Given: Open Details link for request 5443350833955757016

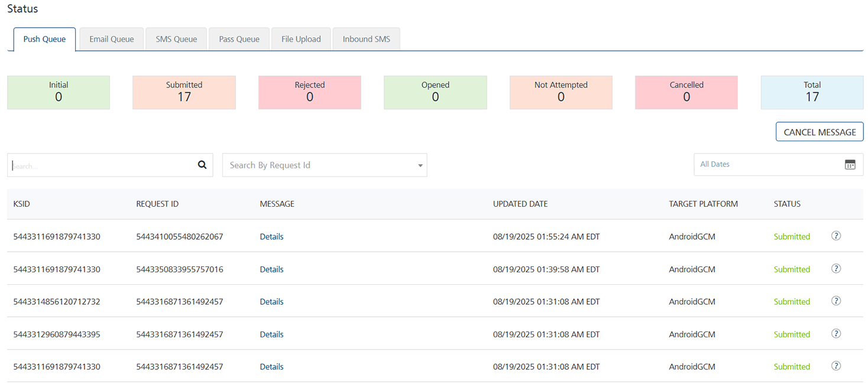Looking at the screenshot, I should pyautogui.click(x=271, y=269).
